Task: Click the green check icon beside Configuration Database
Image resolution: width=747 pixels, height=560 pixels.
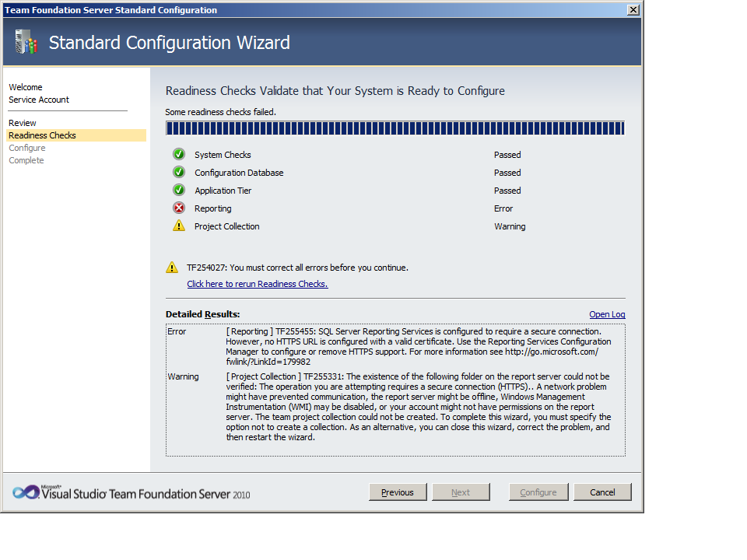Action: coord(179,172)
